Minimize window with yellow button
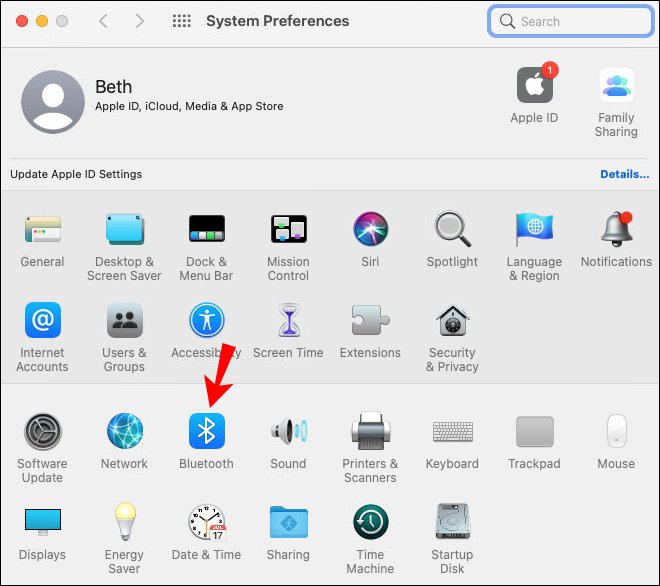Viewport: 660px width, 586px height. point(42,21)
